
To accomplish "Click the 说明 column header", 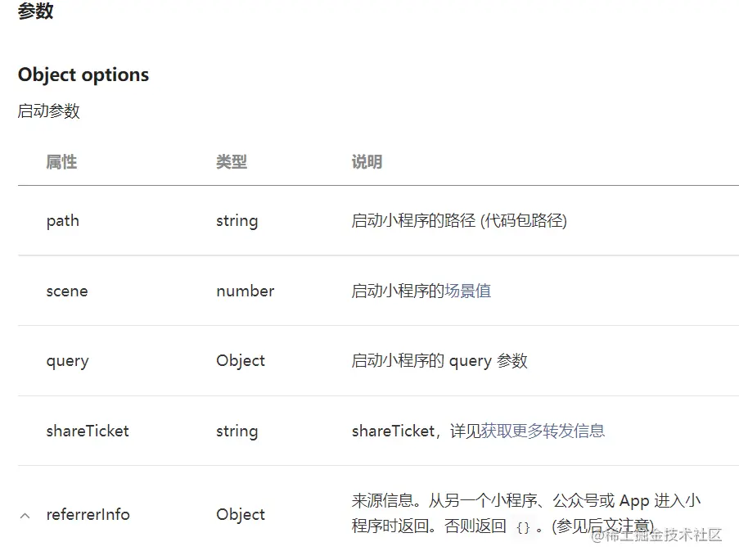I will click(367, 162).
